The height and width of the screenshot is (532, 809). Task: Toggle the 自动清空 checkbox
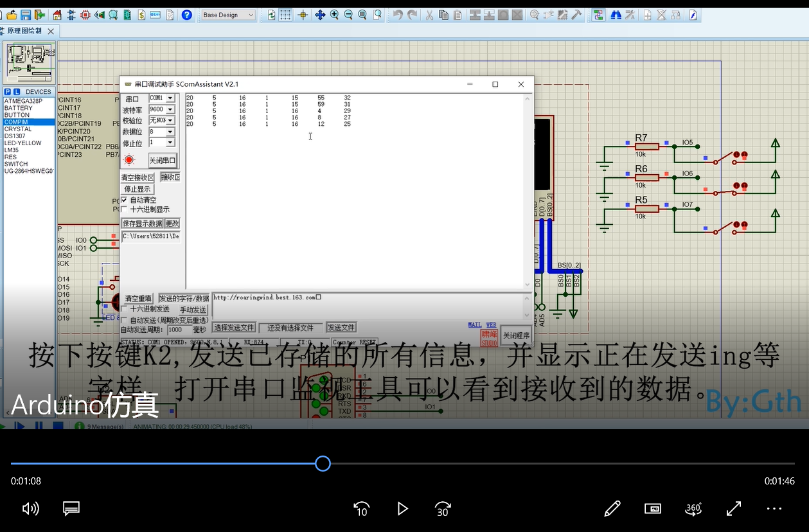tap(125, 200)
